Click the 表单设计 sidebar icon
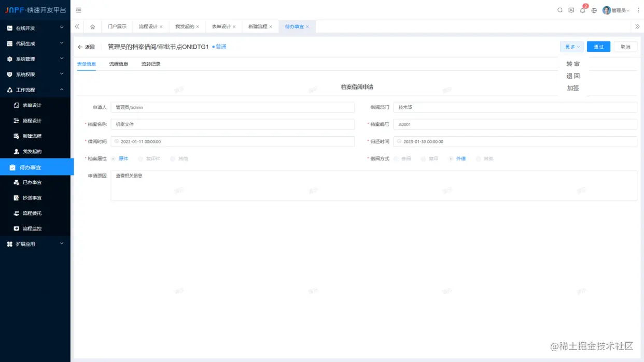The width and height of the screenshot is (644, 362). [16, 105]
